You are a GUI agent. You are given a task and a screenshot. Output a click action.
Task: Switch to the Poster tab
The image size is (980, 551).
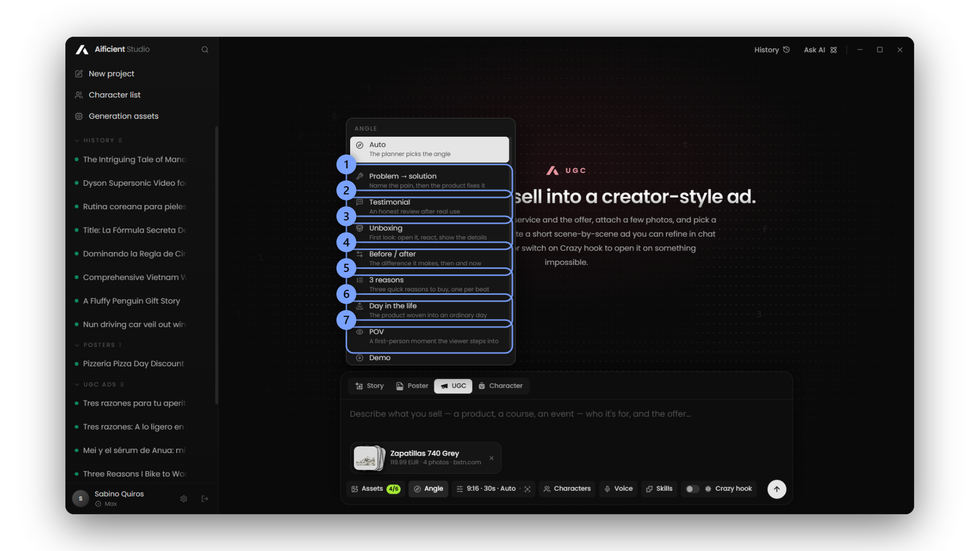click(x=412, y=386)
